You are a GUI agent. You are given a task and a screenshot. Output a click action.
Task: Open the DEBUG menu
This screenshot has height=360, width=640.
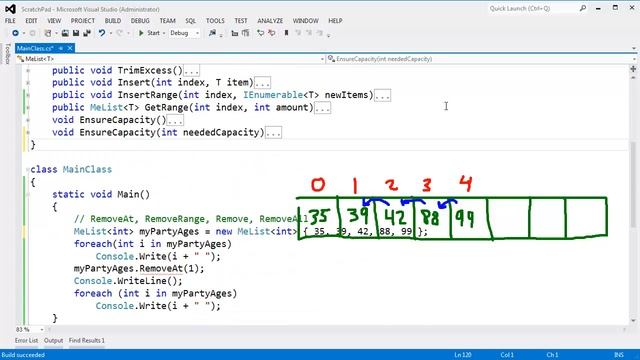pos(140,21)
